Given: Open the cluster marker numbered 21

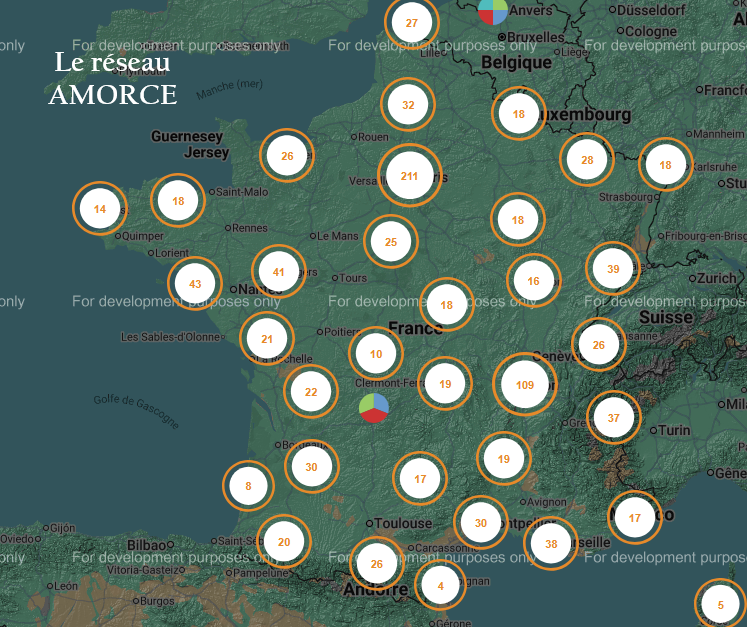Looking at the screenshot, I should point(267,339).
